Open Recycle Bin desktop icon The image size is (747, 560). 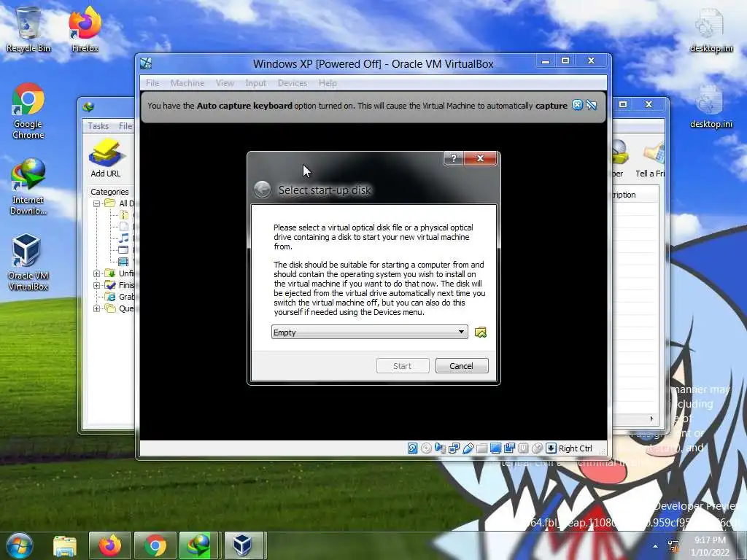28,29
